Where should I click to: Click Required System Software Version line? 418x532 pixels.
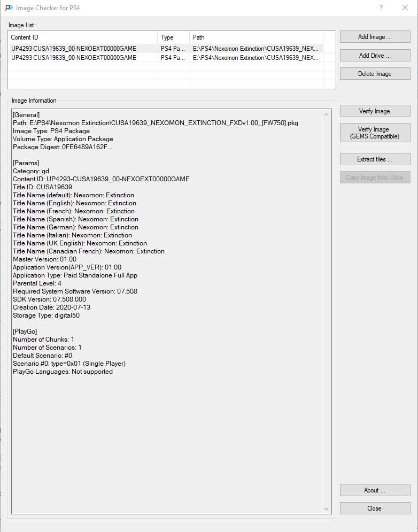(75, 291)
